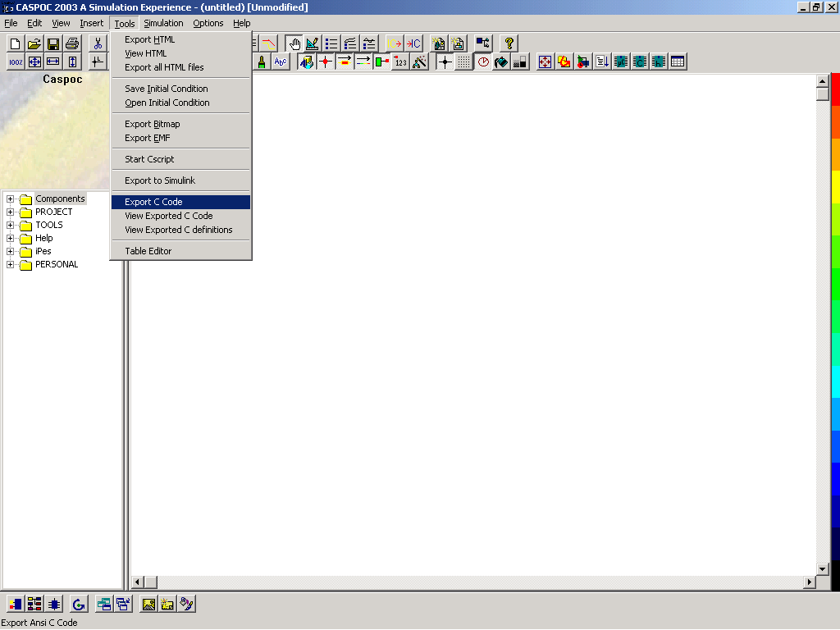840x630 pixels.
Task: Click the text sort down-arrow icon
Action: click(602, 62)
